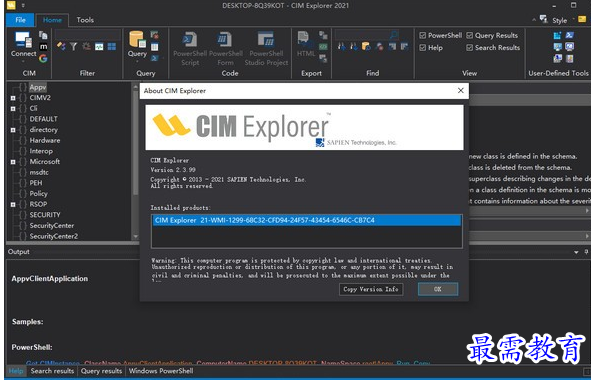Click the magnifier search icon in Find box
The image size is (591, 380).
click(x=394, y=35)
